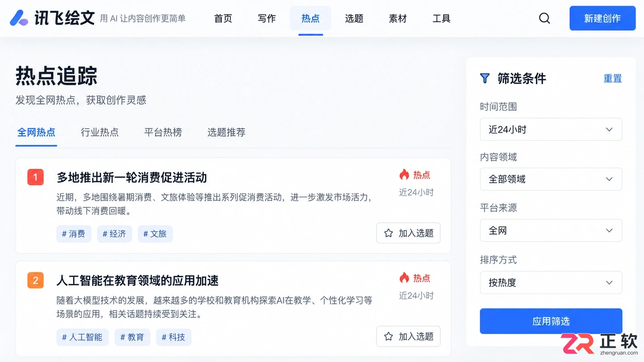Add 消费促进活动 topic via 加入选题
The height and width of the screenshot is (362, 644).
click(x=408, y=233)
